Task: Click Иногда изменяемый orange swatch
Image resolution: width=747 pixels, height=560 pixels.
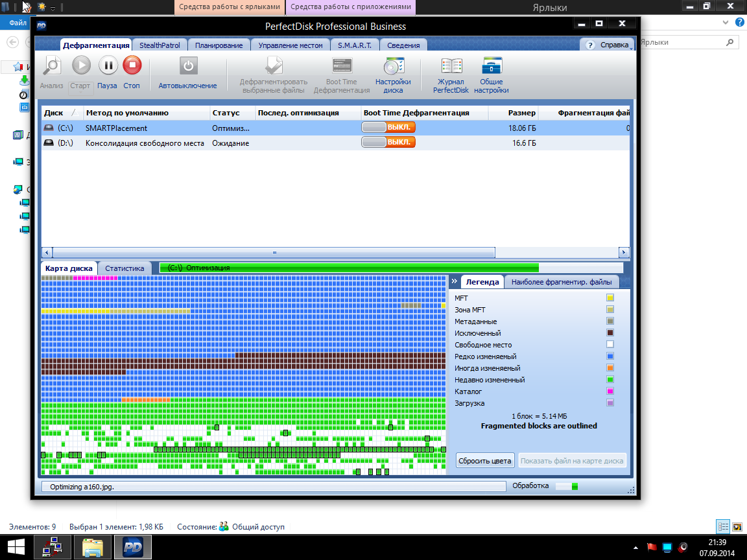Action: [x=610, y=367]
